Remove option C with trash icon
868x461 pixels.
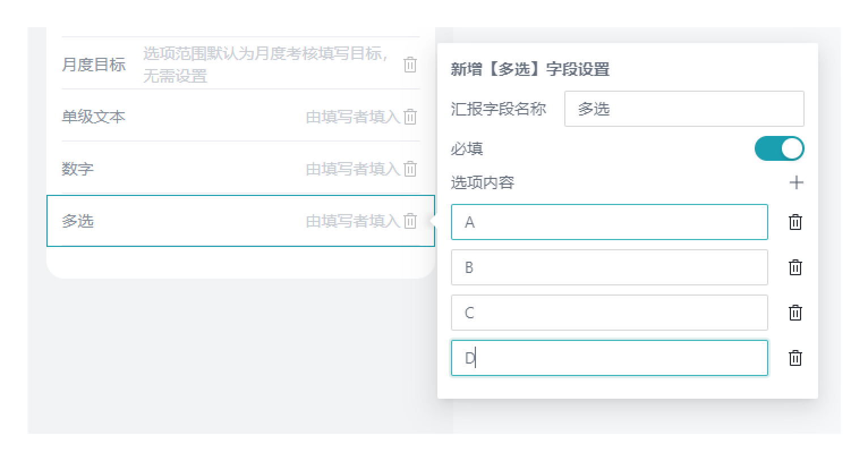click(795, 313)
